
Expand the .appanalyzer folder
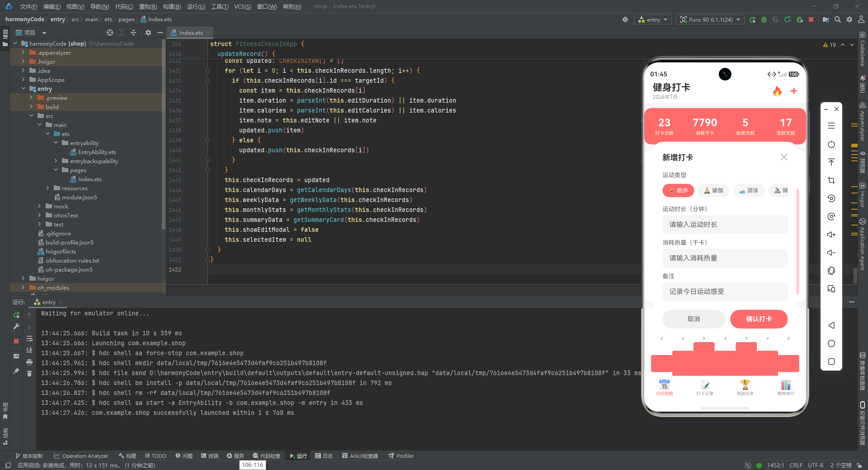24,52
